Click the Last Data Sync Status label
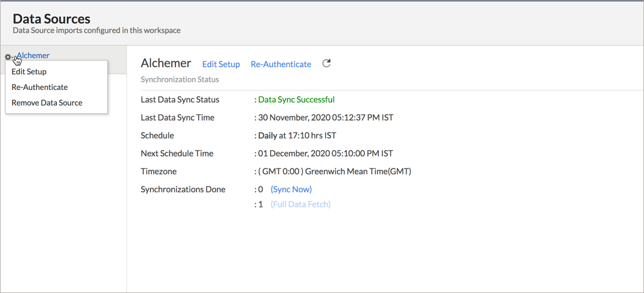The height and width of the screenshot is (293, 644). (x=180, y=99)
